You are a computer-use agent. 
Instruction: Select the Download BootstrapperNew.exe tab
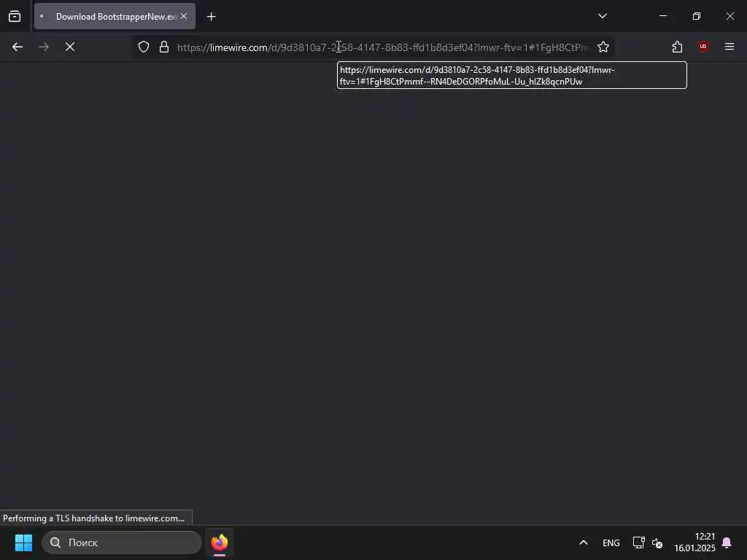tap(115, 17)
